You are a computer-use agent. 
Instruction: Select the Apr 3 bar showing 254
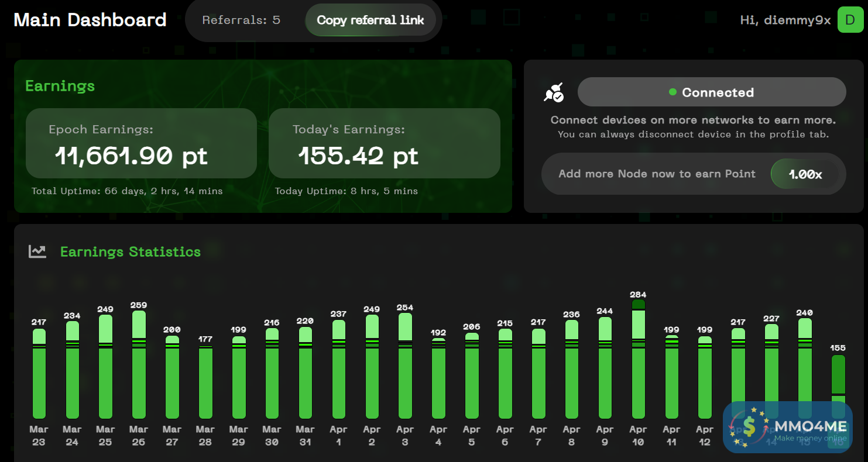(x=406, y=366)
